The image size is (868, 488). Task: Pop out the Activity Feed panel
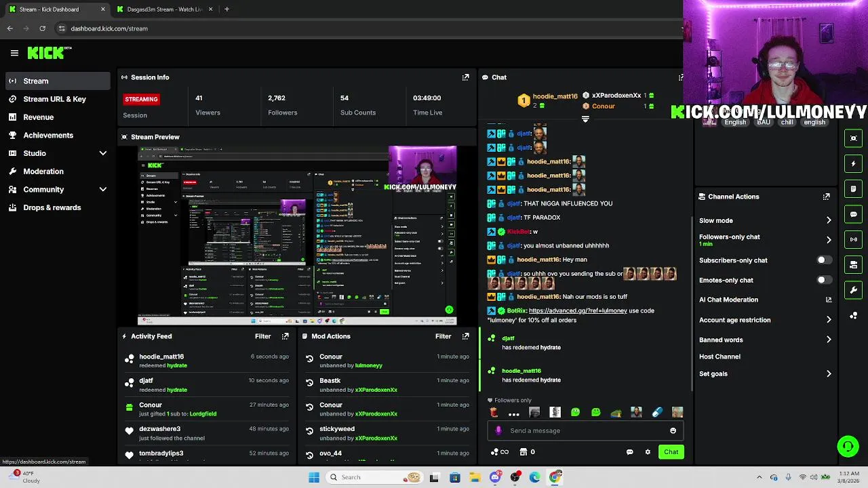click(x=285, y=336)
